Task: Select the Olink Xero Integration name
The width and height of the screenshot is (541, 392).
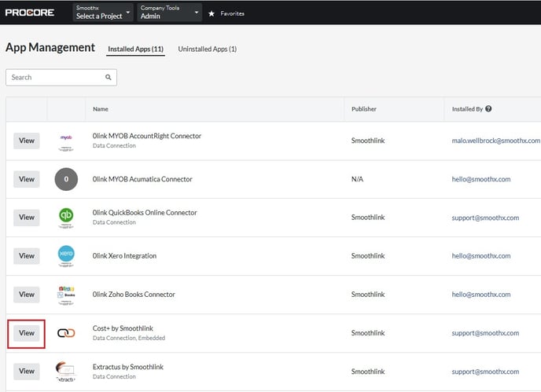Action: pyautogui.click(x=124, y=256)
